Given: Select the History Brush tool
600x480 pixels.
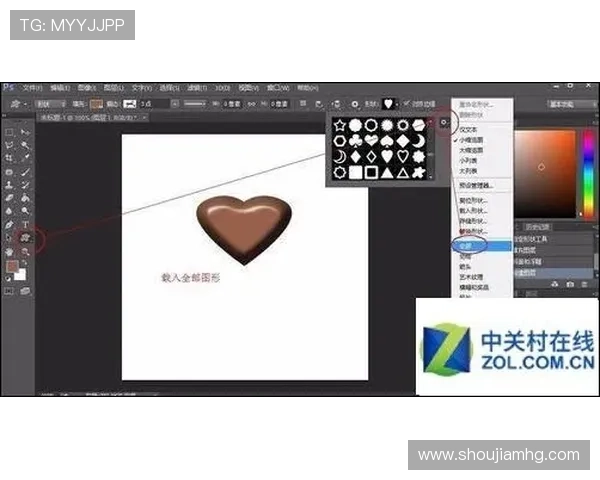Looking at the screenshot, I should tap(25, 185).
